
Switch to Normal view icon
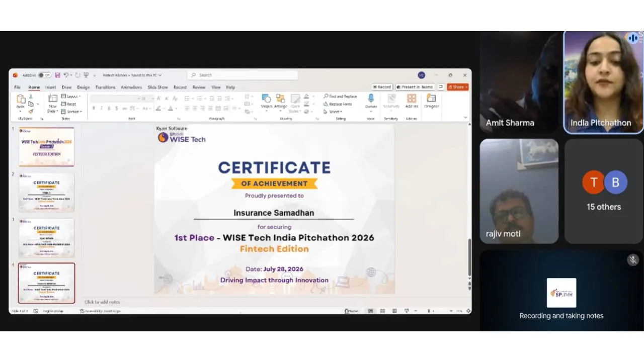(371, 311)
